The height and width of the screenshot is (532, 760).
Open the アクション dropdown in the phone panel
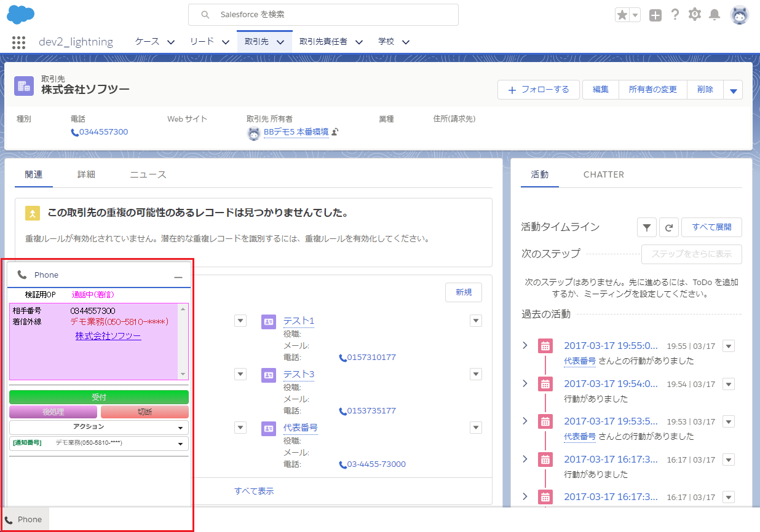tap(99, 427)
